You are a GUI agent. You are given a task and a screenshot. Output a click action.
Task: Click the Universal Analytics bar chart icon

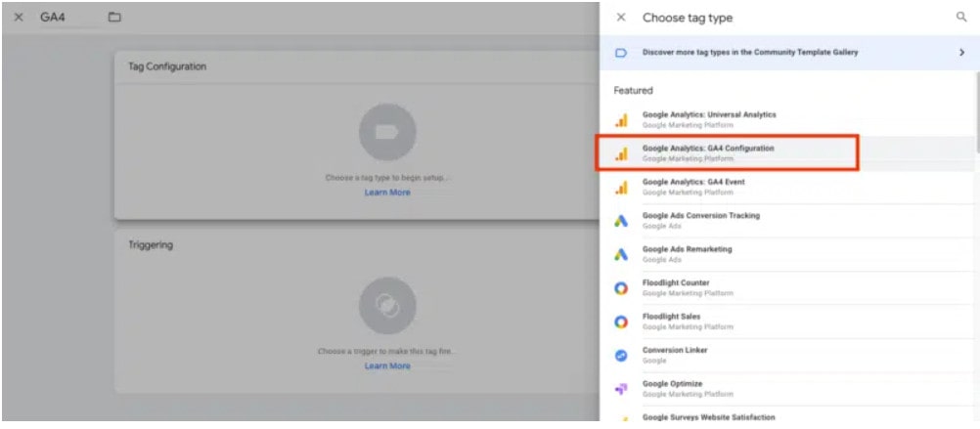click(621, 120)
